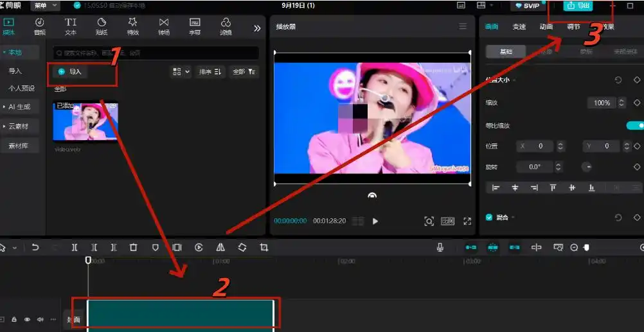Click the delete clip trash icon
The image size is (644, 332).
[x=134, y=247]
